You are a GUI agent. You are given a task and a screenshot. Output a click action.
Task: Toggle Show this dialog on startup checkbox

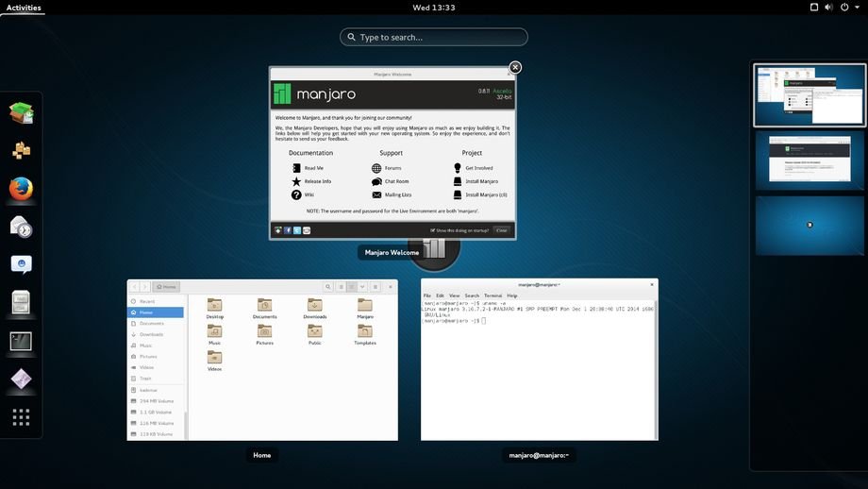tap(433, 230)
